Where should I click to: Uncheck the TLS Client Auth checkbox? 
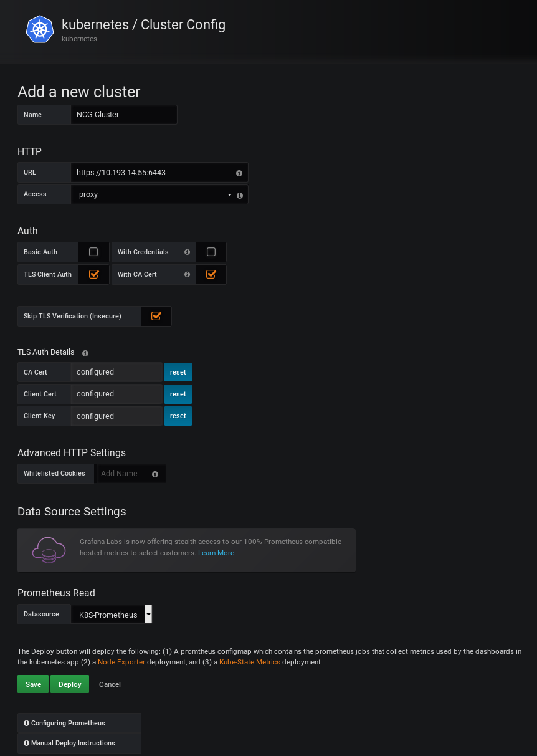[x=94, y=274]
